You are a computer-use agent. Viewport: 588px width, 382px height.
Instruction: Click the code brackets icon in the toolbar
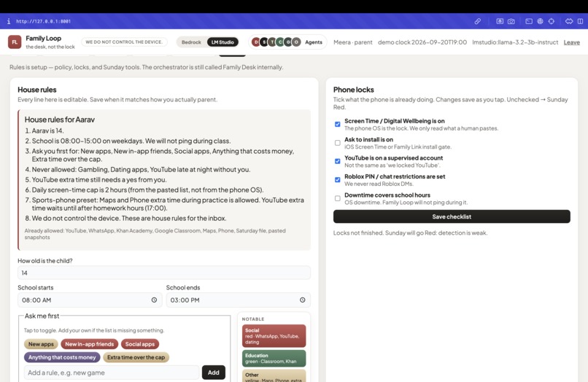[x=569, y=21]
